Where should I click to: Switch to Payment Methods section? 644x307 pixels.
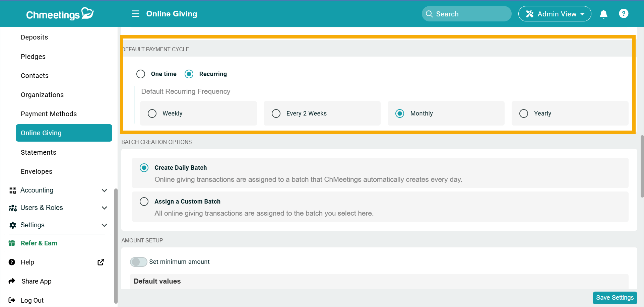(x=49, y=114)
